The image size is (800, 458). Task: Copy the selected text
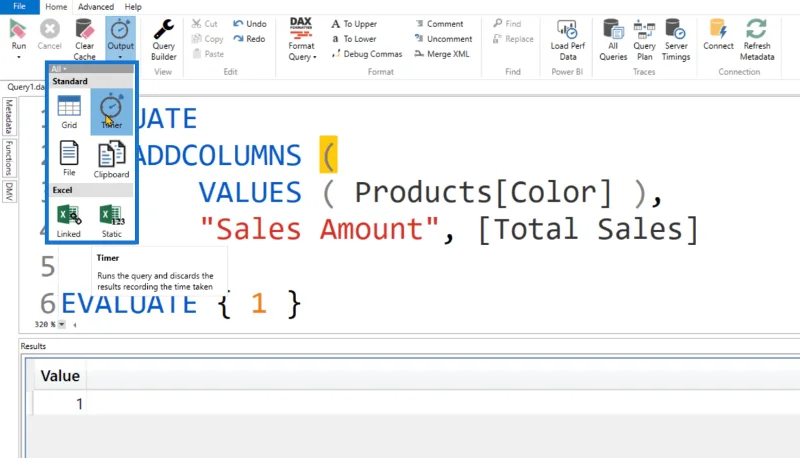(208, 39)
